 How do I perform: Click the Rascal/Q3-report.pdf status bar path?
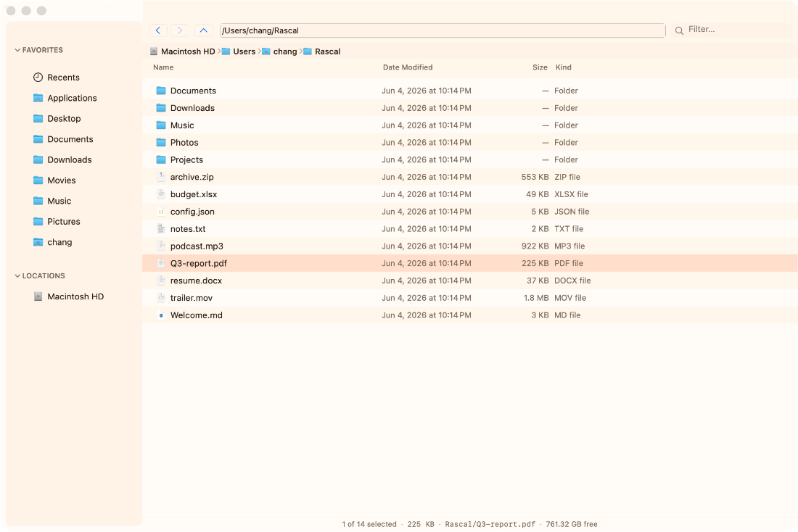(490, 524)
